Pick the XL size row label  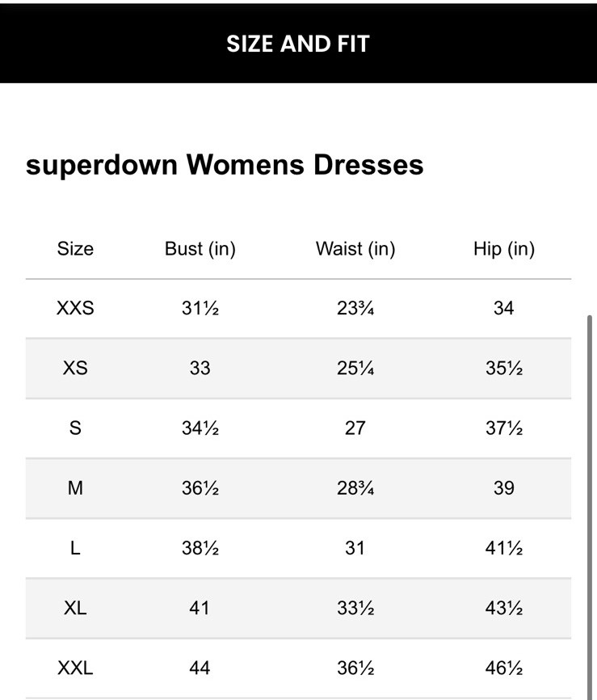75,608
